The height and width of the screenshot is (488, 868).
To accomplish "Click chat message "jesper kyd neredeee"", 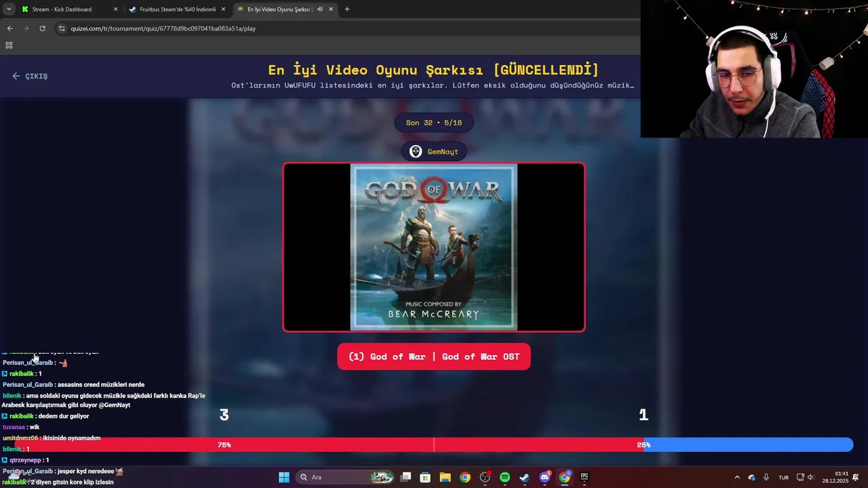I will pyautogui.click(x=85, y=471).
